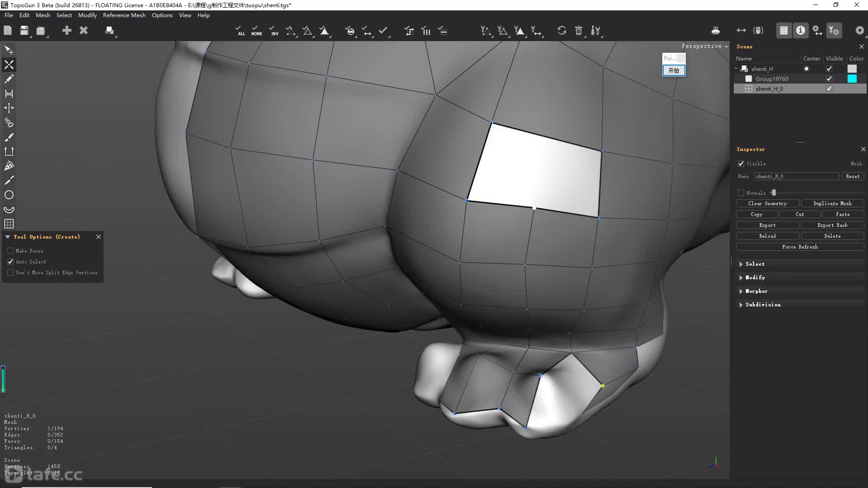Open the Edit menu
The width and height of the screenshot is (868, 488).
pos(24,15)
